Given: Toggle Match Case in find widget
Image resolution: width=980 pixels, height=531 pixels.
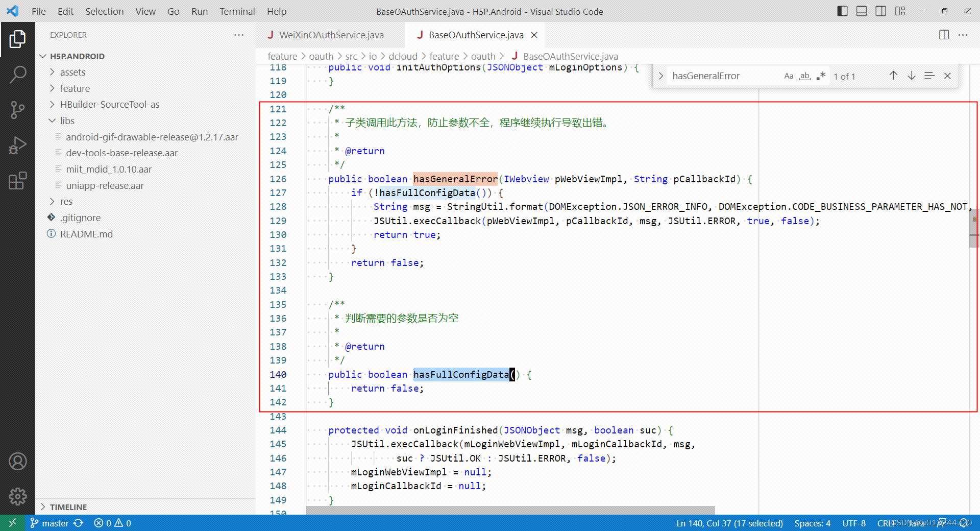Looking at the screenshot, I should pyautogui.click(x=789, y=76).
